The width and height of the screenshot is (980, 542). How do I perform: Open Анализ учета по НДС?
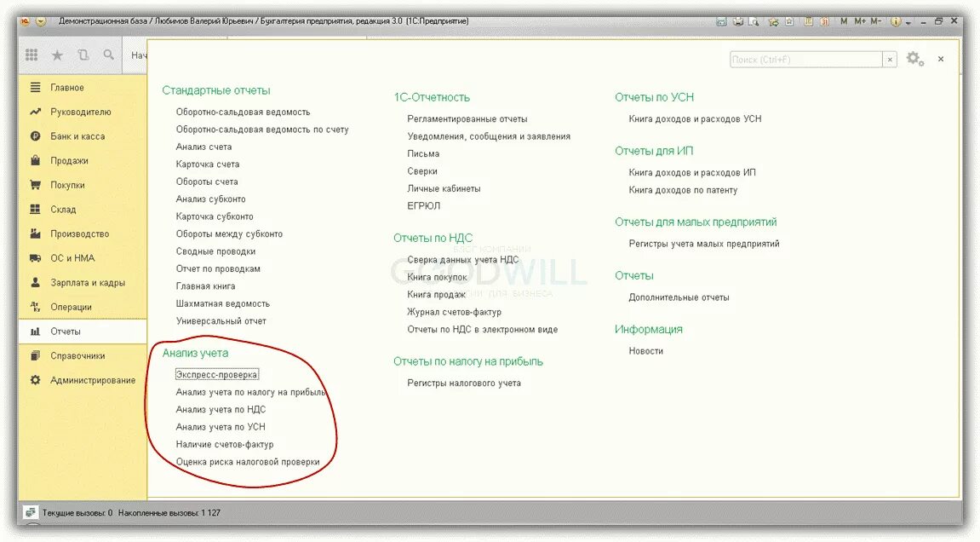[x=221, y=410]
